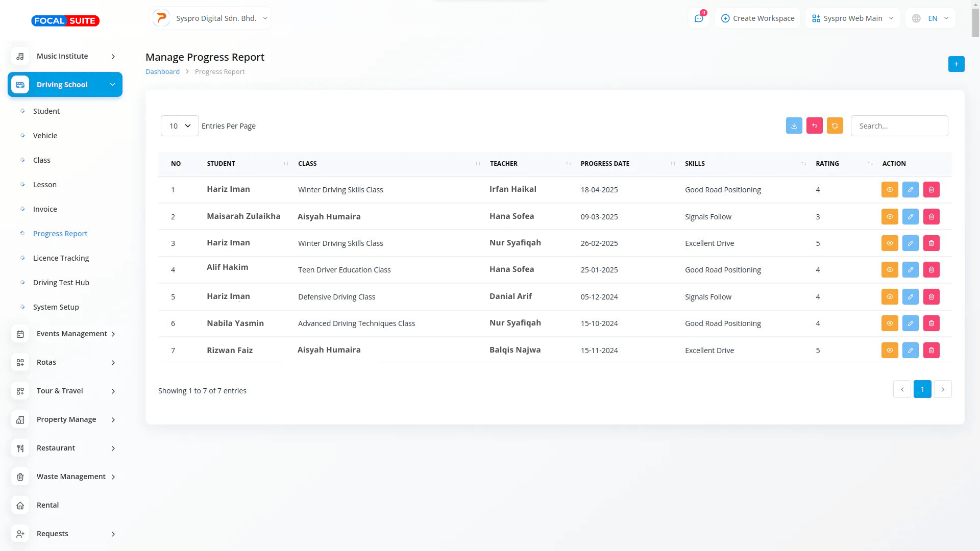This screenshot has width=980, height=551.
Task: Click the blue download export icon
Action: [794, 126]
